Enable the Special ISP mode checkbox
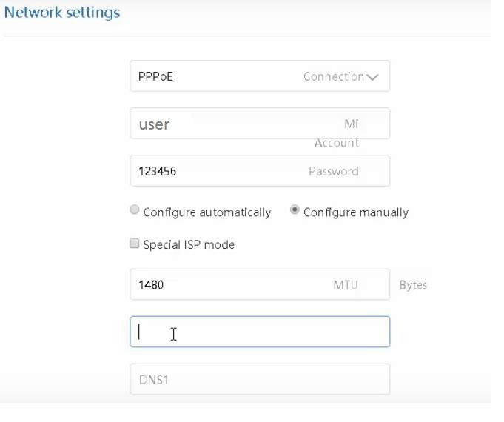 click(135, 244)
